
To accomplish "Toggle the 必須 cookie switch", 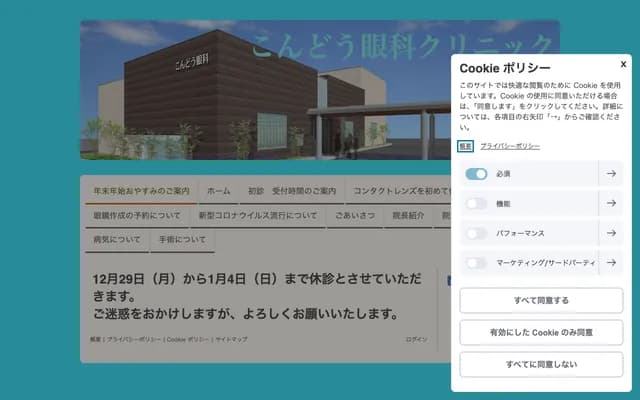I will tap(476, 174).
